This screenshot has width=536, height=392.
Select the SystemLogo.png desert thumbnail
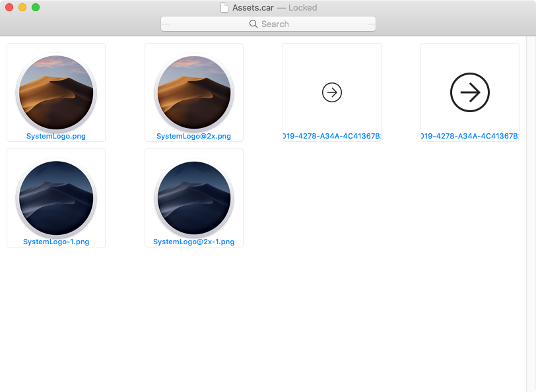[x=56, y=92]
